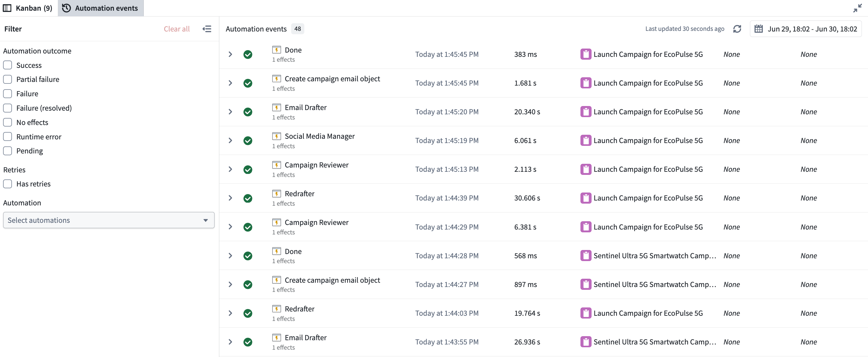The image size is (868, 357).
Task: Click clipboard icon in Create campaign email 1:45:45 row
Action: pos(586,83)
